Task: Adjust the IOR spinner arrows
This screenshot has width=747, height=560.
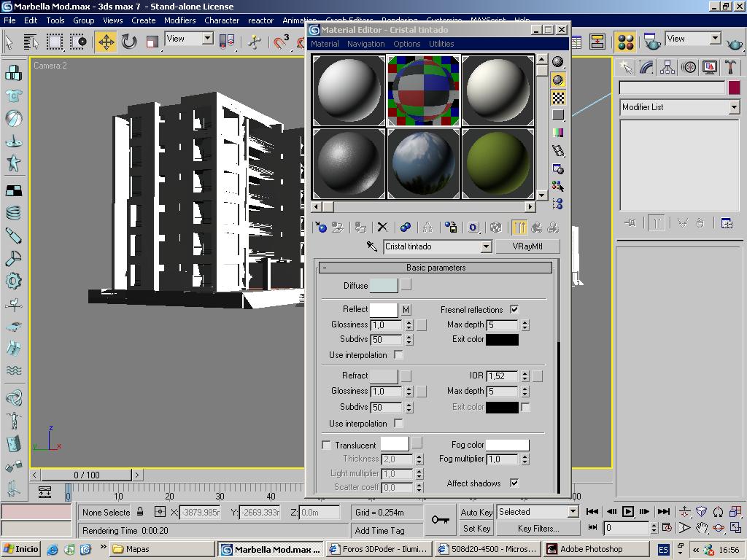Action: click(x=525, y=376)
